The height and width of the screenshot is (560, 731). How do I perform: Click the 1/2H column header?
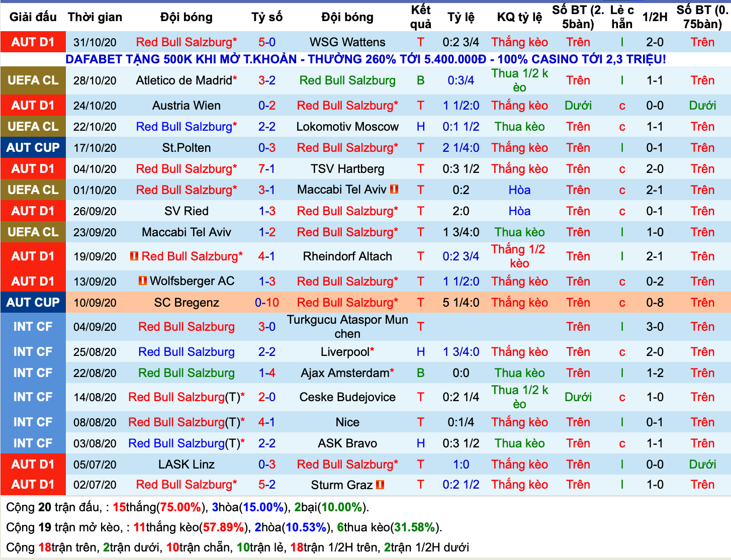click(655, 17)
